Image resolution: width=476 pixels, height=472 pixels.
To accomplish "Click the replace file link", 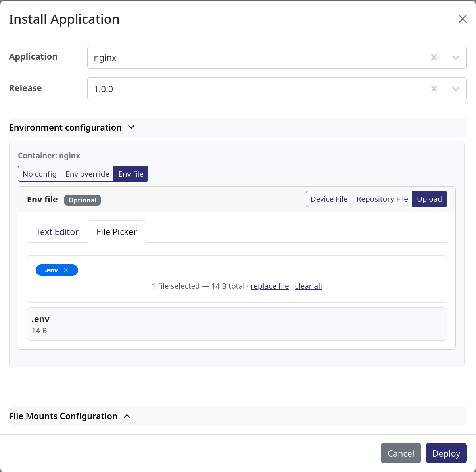I will pyautogui.click(x=270, y=286).
